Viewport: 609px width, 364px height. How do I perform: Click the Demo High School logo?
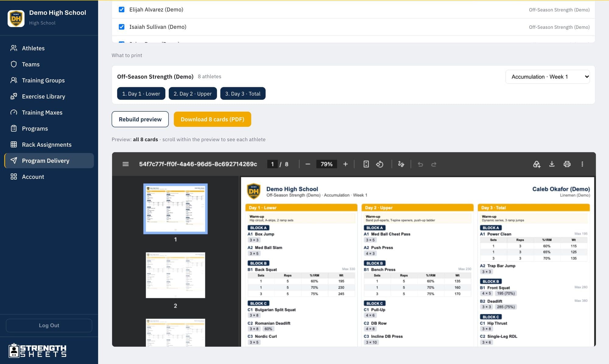(x=16, y=18)
